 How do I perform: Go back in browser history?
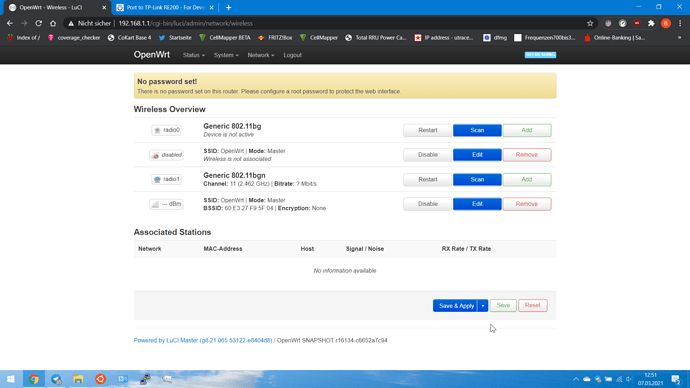(10, 23)
